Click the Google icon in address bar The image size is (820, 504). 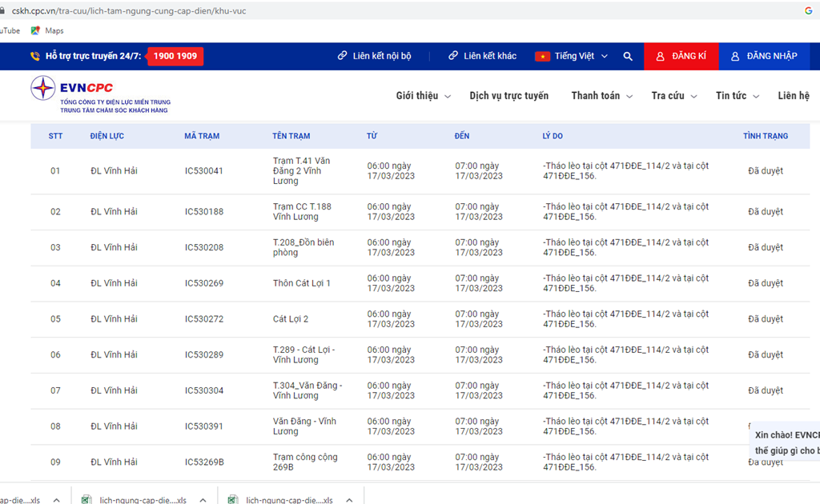(808, 10)
